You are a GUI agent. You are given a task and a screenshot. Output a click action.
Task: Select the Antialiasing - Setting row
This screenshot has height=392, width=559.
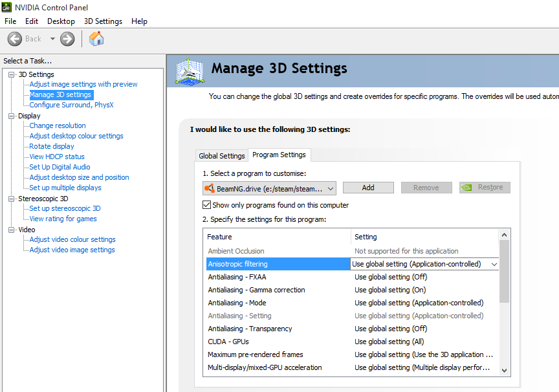(x=353, y=316)
